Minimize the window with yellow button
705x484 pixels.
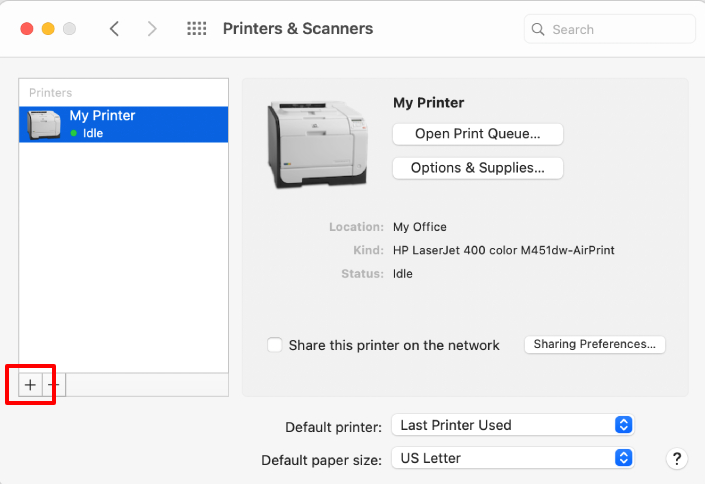click(48, 29)
